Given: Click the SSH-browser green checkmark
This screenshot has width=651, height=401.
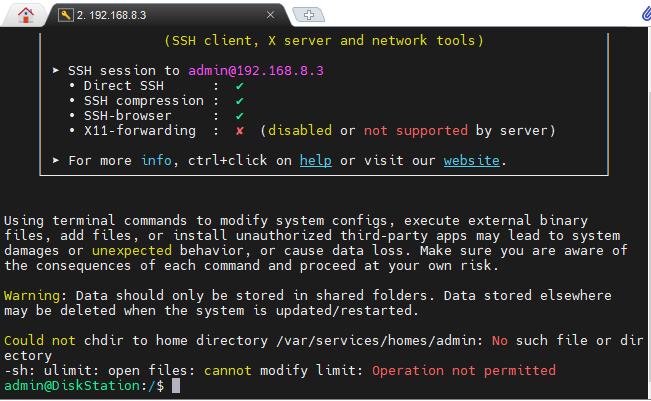Looking at the screenshot, I should [x=239, y=116].
